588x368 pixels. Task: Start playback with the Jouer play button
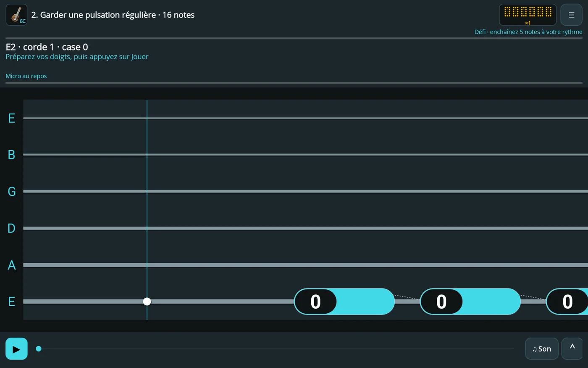16,349
